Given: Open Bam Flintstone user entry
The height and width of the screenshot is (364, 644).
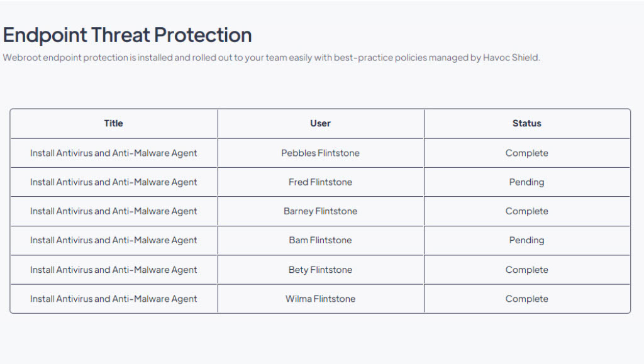Looking at the screenshot, I should 320,241.
